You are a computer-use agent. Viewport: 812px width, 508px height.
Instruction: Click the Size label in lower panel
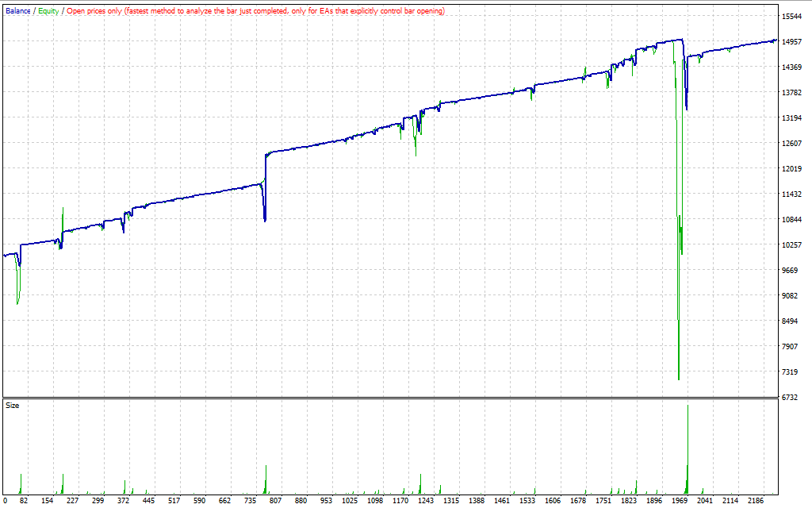pos(13,406)
